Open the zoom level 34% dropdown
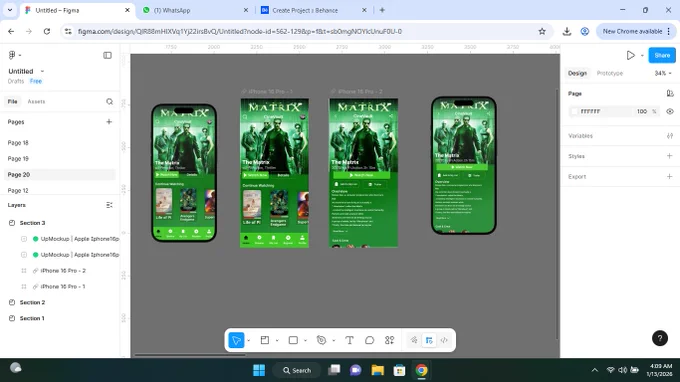Image resolution: width=680 pixels, height=382 pixels. (663, 73)
